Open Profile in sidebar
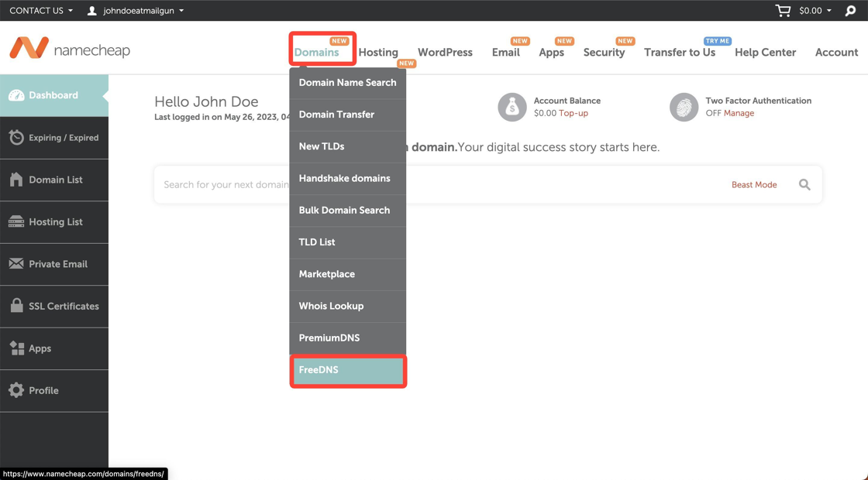 coord(54,390)
